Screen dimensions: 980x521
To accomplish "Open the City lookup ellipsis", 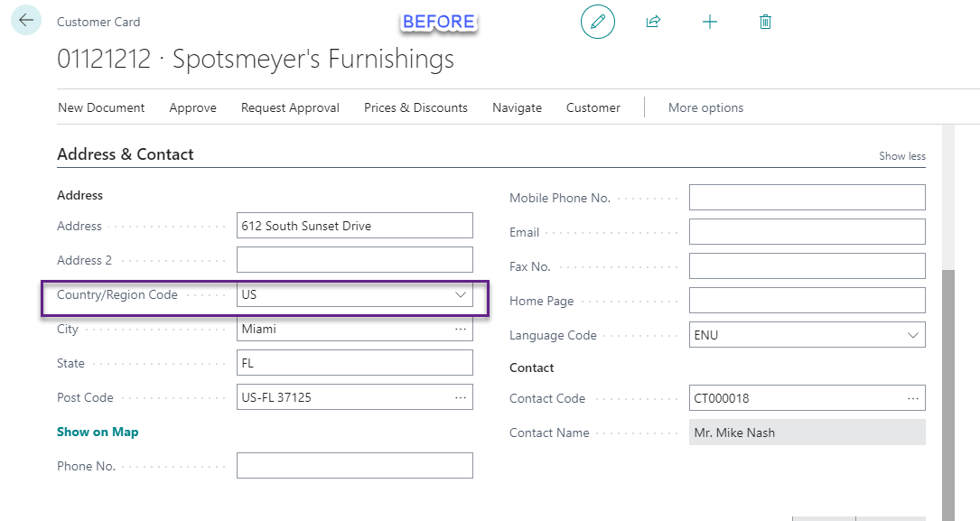I will pyautogui.click(x=462, y=328).
